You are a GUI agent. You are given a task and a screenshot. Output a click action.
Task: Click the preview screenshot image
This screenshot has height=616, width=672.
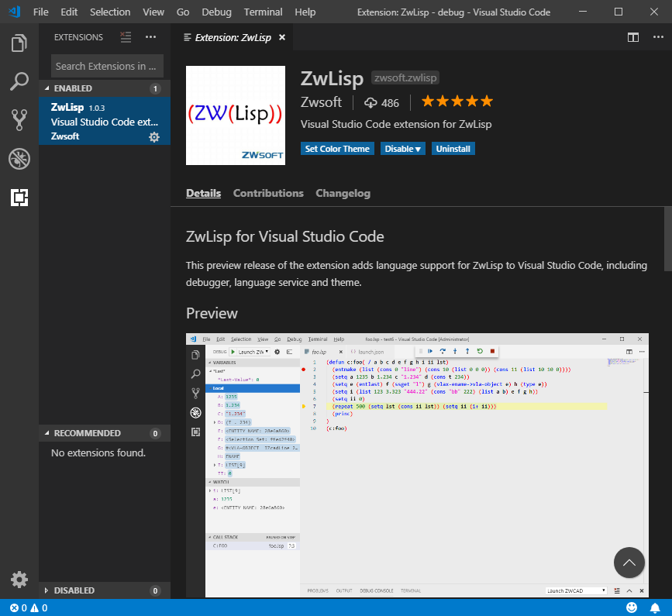[x=417, y=465]
